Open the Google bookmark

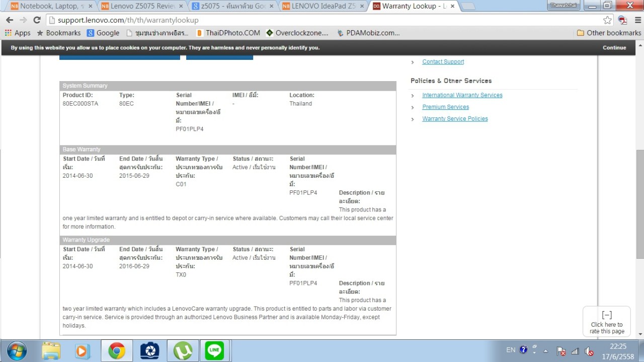pos(103,33)
